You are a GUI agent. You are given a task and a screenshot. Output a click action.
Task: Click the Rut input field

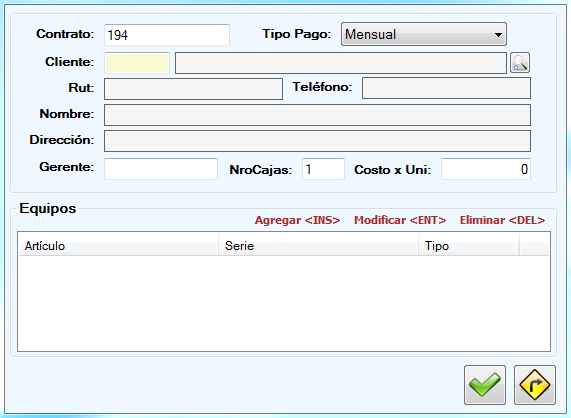[193, 89]
